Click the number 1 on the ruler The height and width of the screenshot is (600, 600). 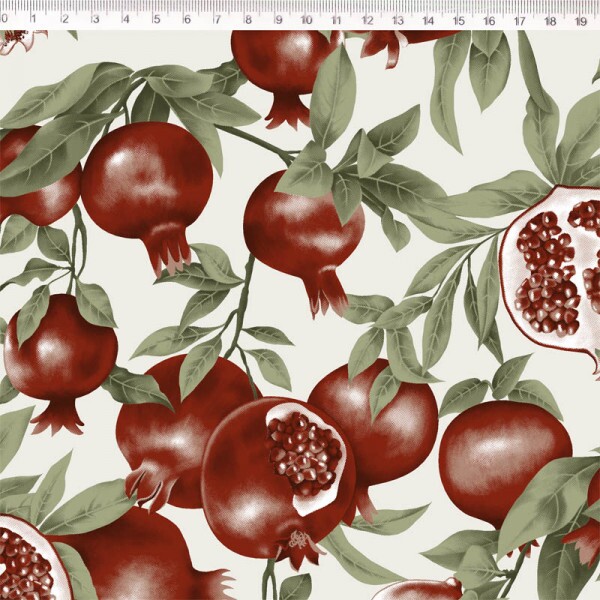coord(33,19)
